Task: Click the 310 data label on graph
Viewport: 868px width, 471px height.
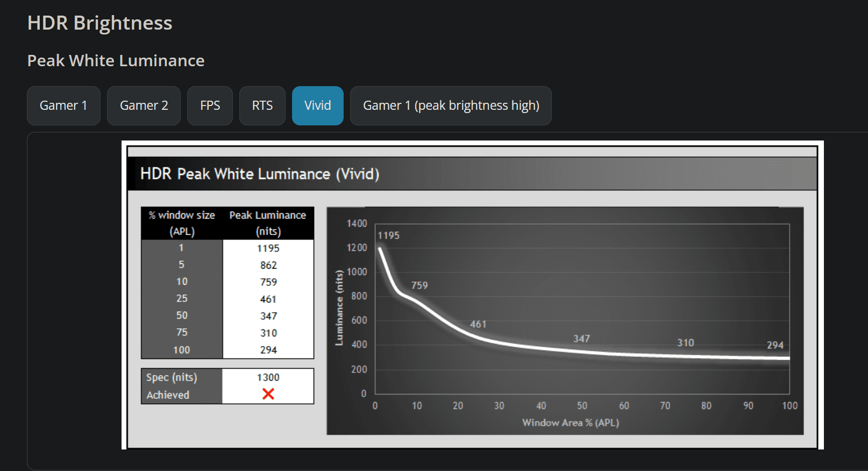Action: tap(685, 342)
